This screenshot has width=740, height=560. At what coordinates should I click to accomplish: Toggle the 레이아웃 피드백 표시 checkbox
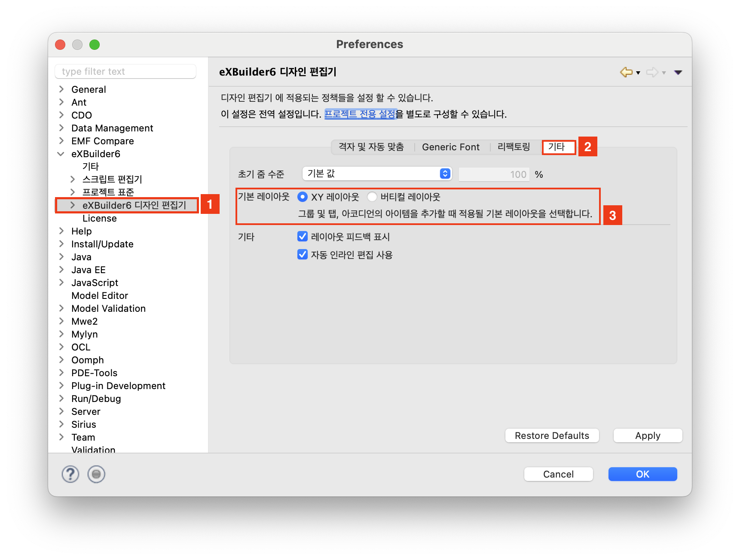[x=303, y=237]
